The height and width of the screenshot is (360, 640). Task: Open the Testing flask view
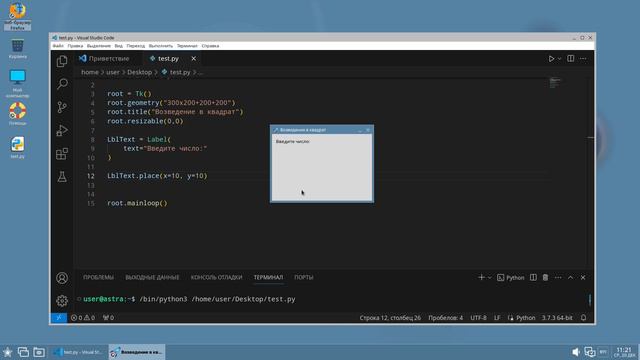[62, 177]
